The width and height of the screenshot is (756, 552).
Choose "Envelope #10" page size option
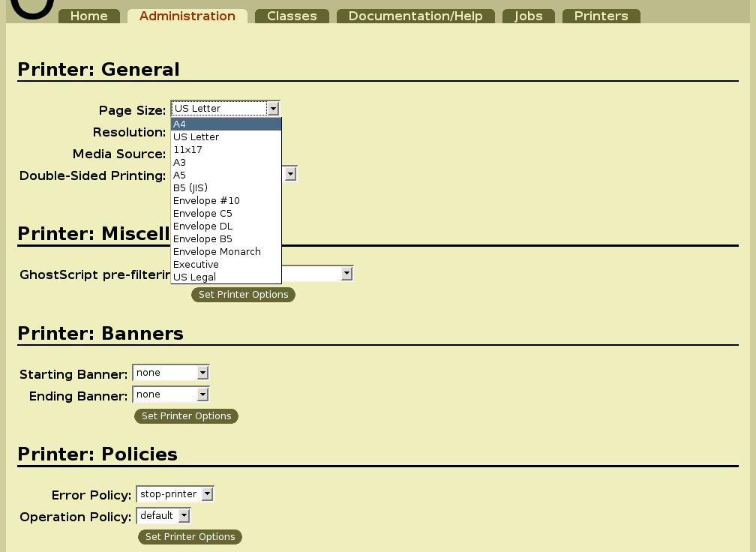(x=206, y=200)
